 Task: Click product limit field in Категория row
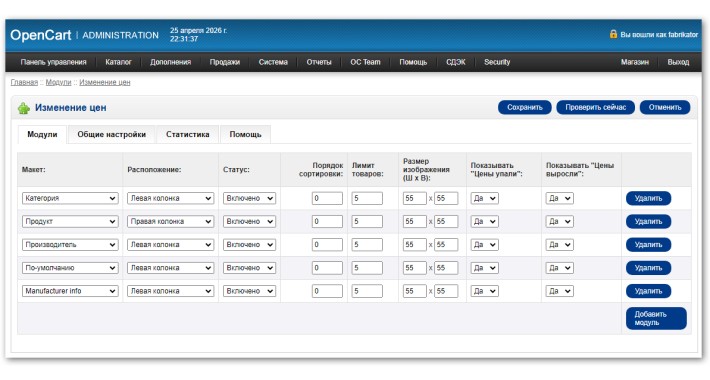(367, 198)
